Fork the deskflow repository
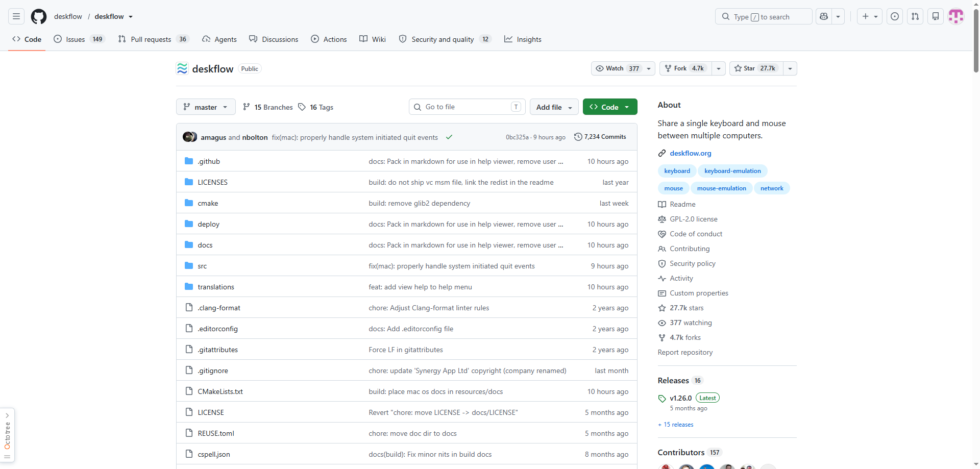 click(685, 68)
